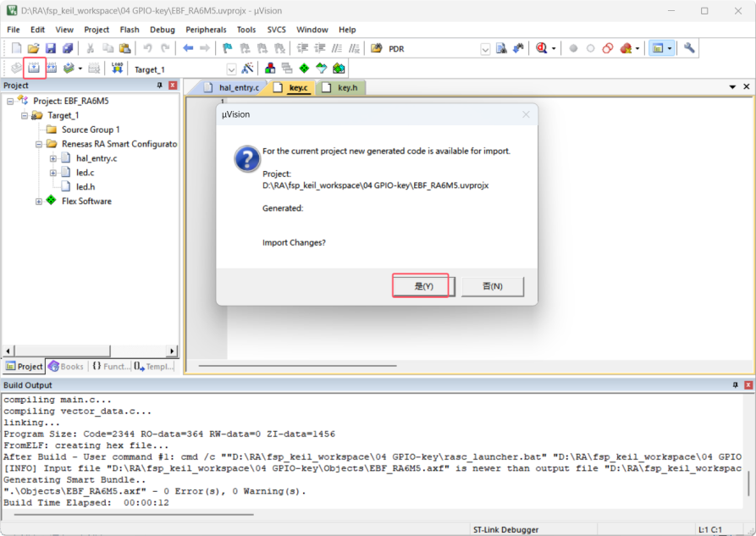Open the Project menu
756x536 pixels.
(x=97, y=30)
